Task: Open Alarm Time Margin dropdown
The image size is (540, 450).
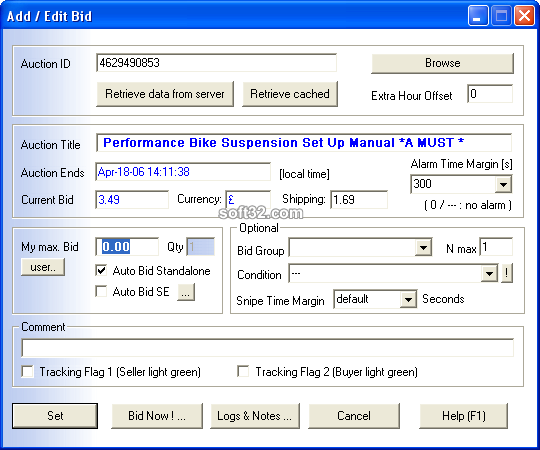Action: point(503,185)
